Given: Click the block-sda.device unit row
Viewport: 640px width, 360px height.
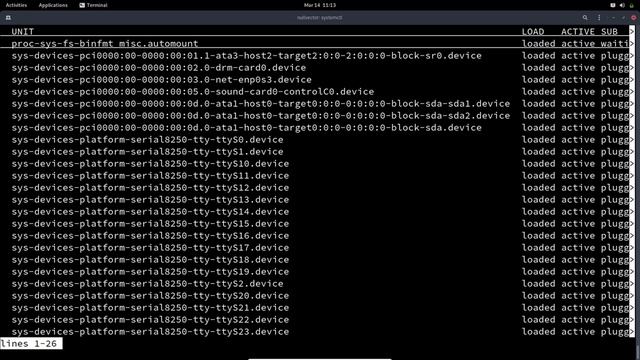Looking at the screenshot, I should tap(247, 128).
